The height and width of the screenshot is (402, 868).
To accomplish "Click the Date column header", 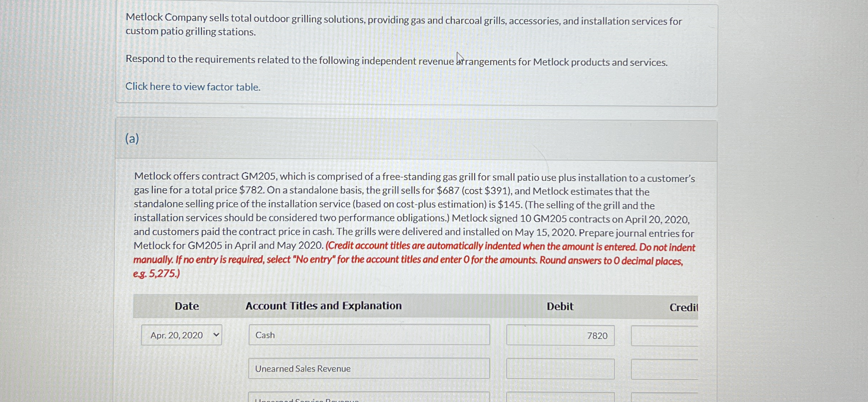I will [186, 306].
